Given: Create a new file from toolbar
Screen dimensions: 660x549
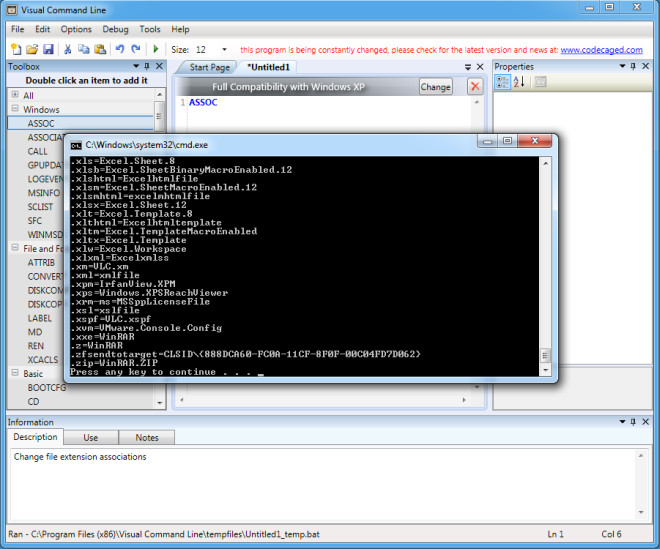Looking at the screenshot, I should click(16, 49).
